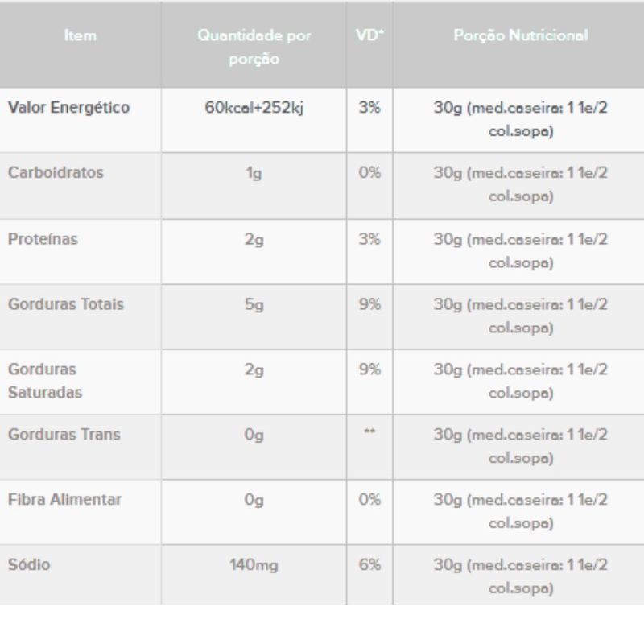This screenshot has height=644, width=644.
Task: Select the Valor Energético row label
Action: click(x=68, y=108)
